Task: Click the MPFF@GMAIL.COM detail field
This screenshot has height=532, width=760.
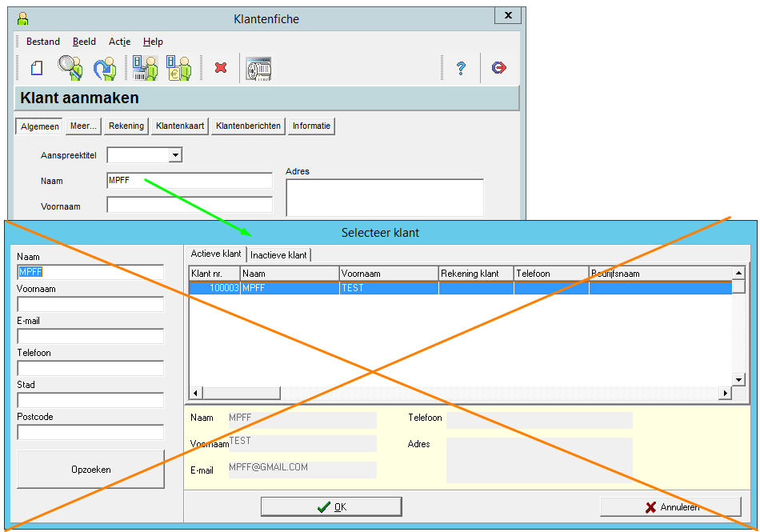Action: point(302,470)
